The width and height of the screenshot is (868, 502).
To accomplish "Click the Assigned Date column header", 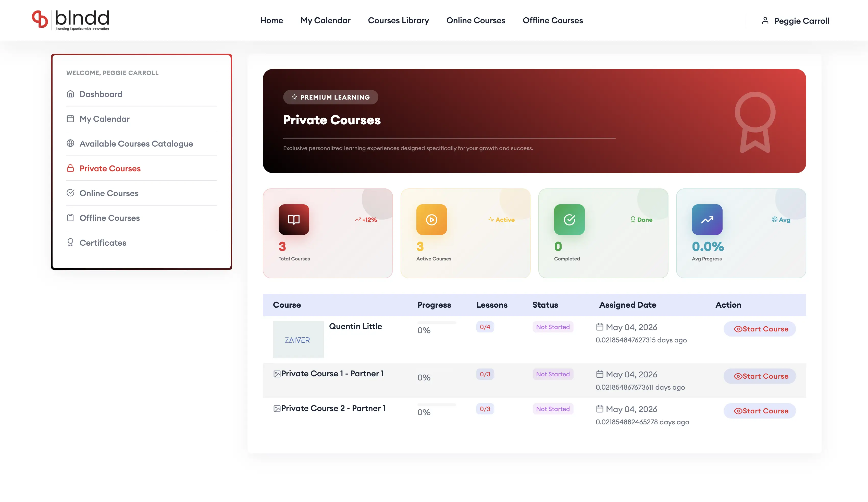I will coord(628,305).
